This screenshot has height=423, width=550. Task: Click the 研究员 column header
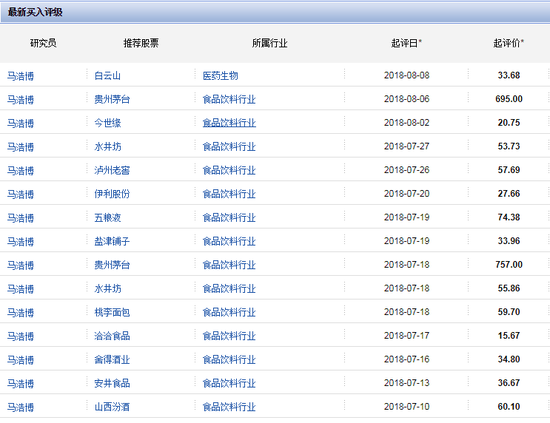(x=43, y=43)
